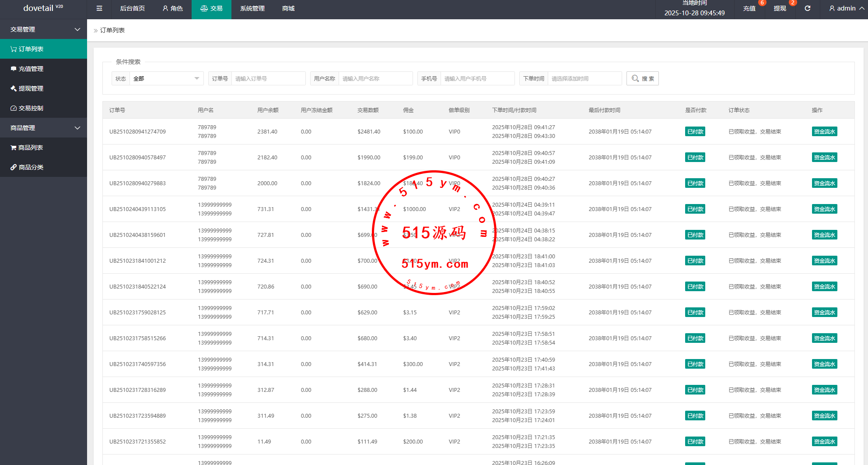Click the refresh icon in top bar

(808, 8)
